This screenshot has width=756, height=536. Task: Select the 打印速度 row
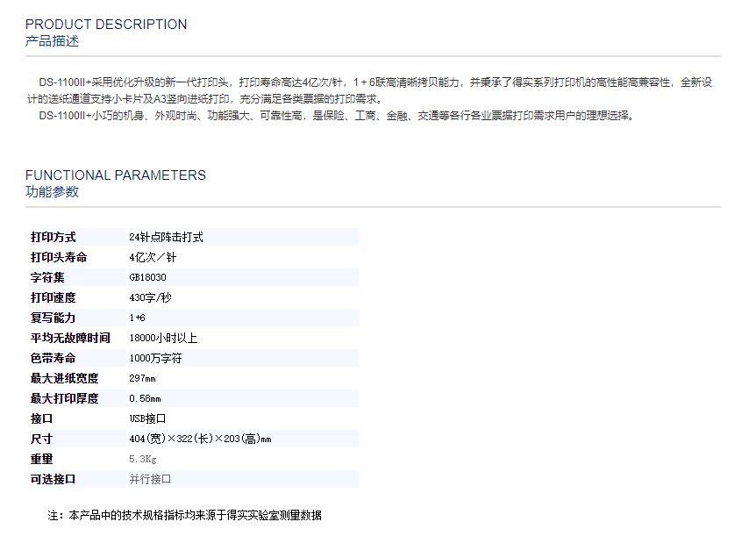click(175, 297)
